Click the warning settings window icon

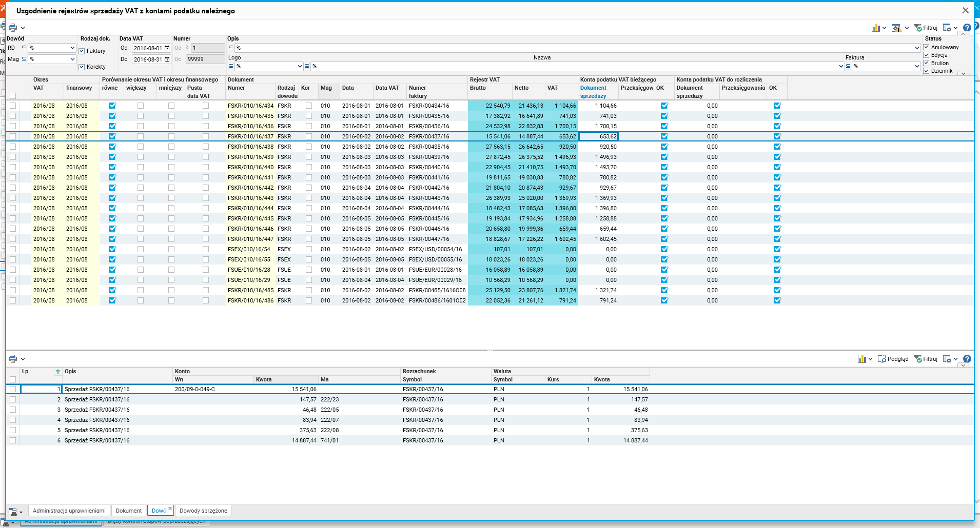pos(896,28)
